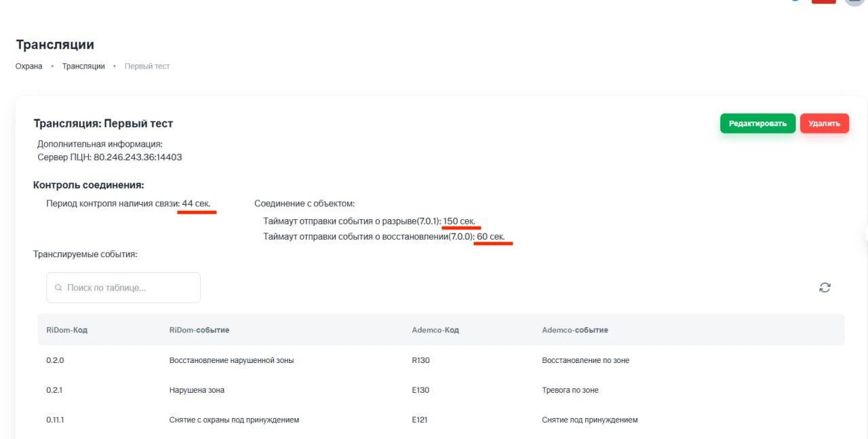Select the Нарушена зона table row
This screenshot has width=868, height=439.
tap(197, 390)
